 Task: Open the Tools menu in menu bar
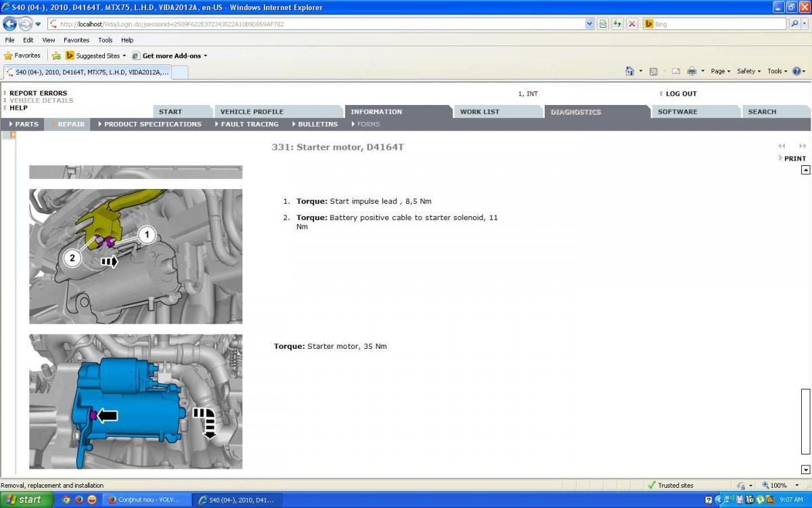106,40
